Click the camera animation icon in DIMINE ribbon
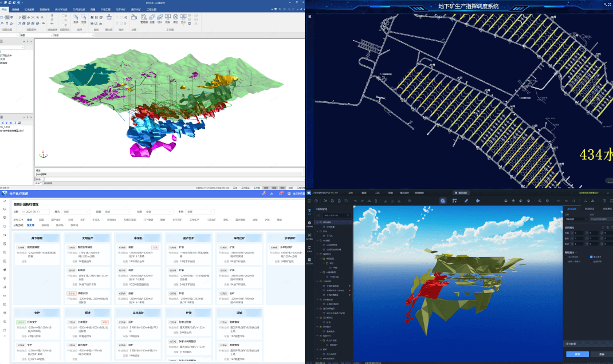Screen dimensions: 613x364 [134, 17]
